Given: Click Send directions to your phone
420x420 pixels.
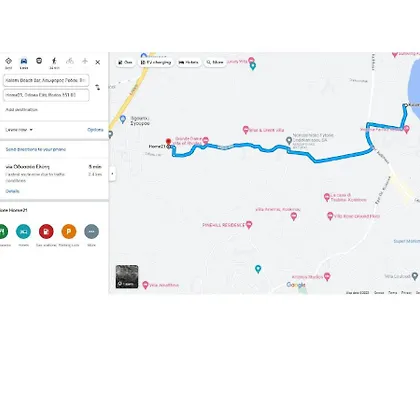Looking at the screenshot, I should coord(36,149).
